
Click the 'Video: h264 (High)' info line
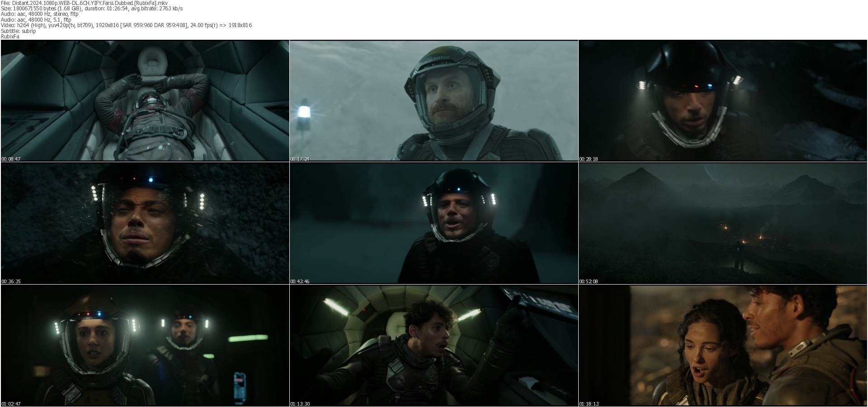127,25
